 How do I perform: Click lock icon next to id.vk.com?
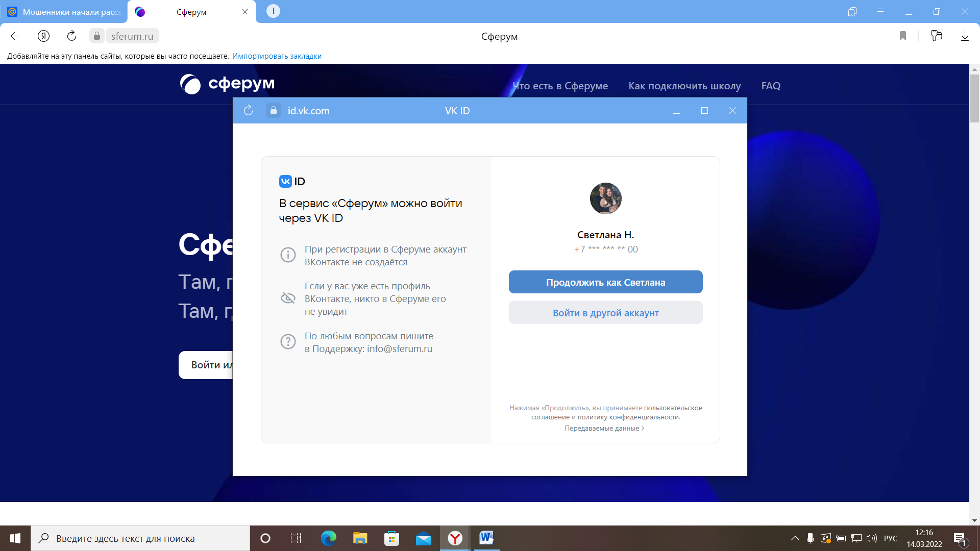274,110
